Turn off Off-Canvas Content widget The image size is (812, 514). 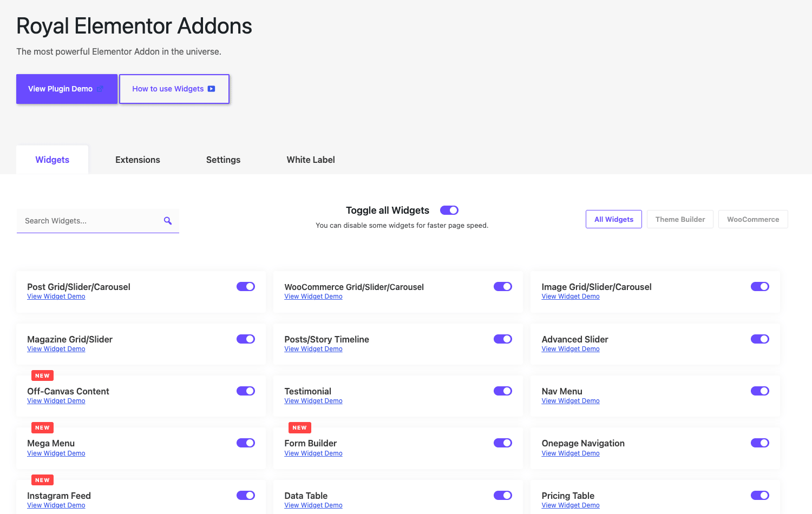(x=246, y=391)
